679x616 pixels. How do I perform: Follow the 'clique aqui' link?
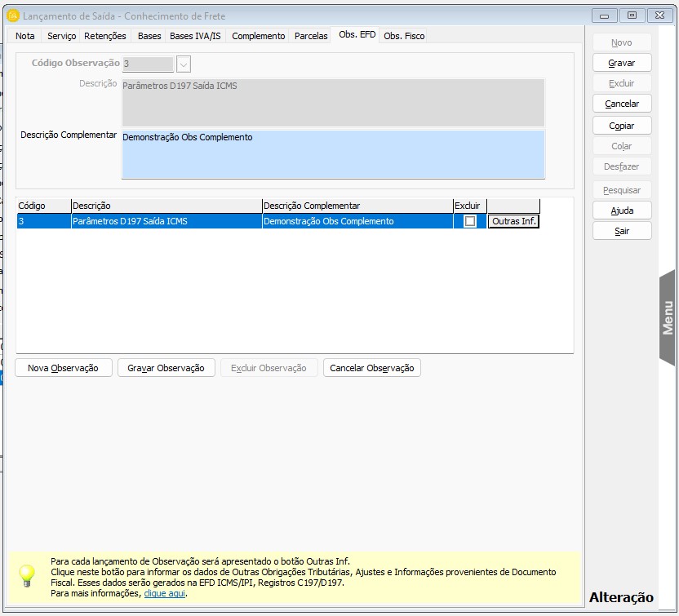point(165,593)
